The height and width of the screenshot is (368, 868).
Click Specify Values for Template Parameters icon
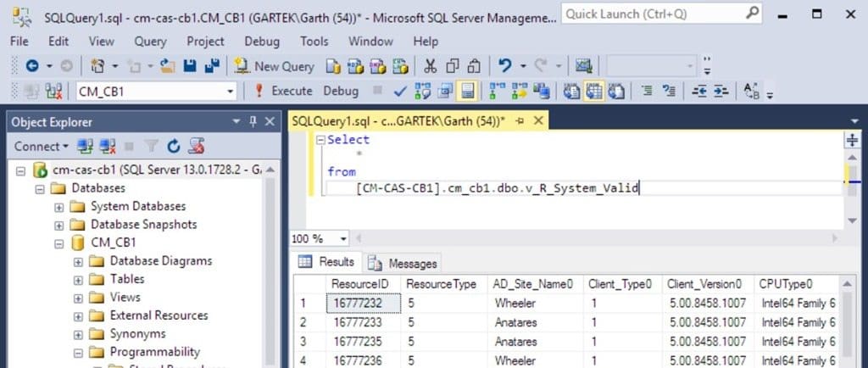[x=751, y=92]
